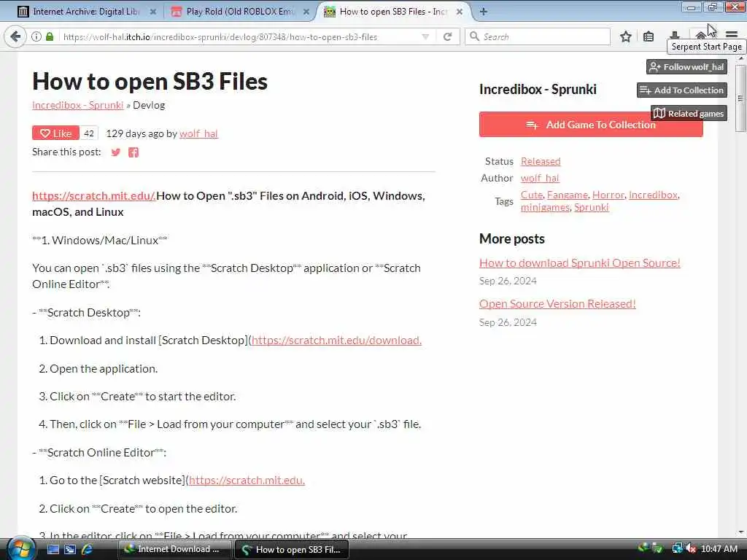Screen dimensions: 747x560
Task: Open a new tab with plus button
Action: 484,12
